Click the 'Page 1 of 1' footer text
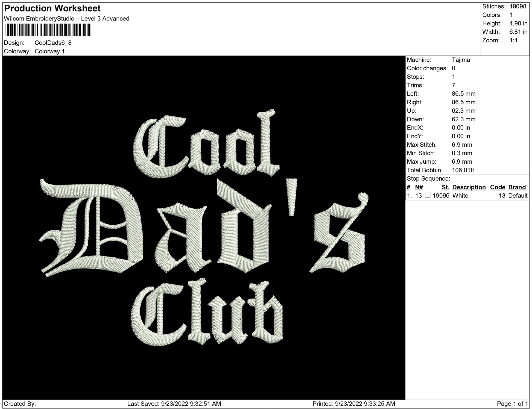The height and width of the screenshot is (409, 532). 512,404
